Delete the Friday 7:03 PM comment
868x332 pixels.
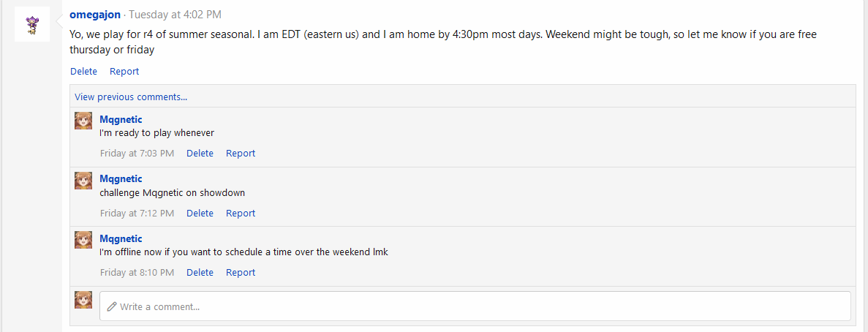pos(200,154)
